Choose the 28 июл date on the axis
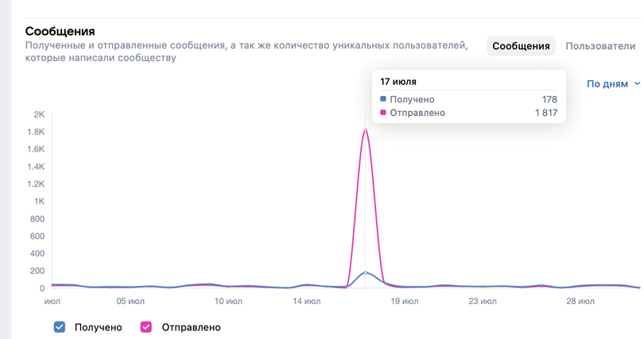Image resolution: width=644 pixels, height=339 pixels. (580, 302)
